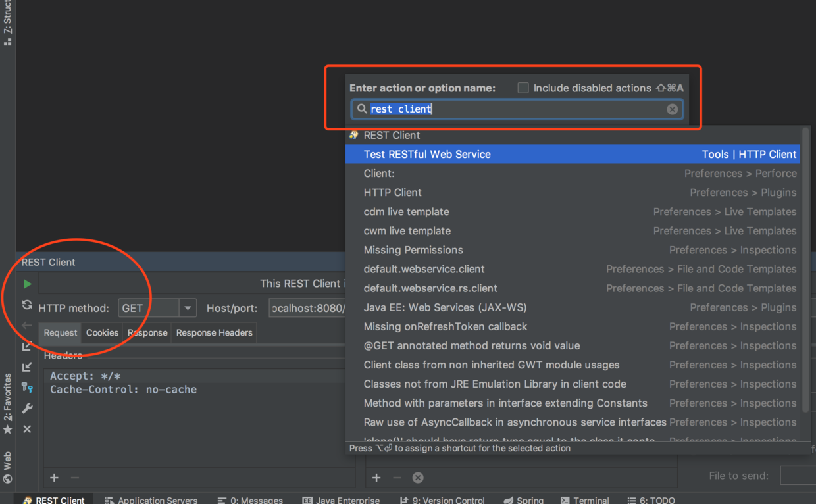Click the blue key authorization icon

coord(27,388)
